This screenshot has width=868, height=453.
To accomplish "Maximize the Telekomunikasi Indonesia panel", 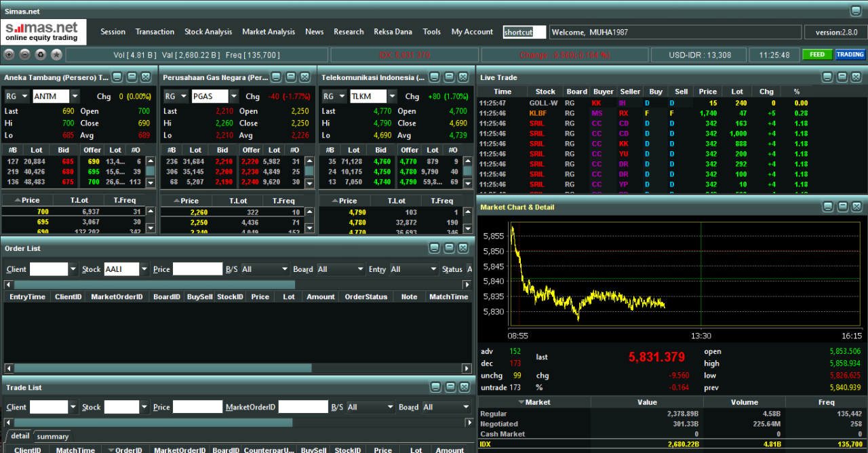I will (449, 77).
